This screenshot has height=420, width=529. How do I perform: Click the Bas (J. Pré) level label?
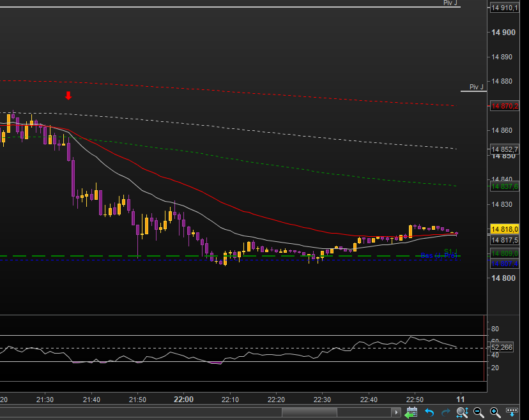tap(438, 256)
